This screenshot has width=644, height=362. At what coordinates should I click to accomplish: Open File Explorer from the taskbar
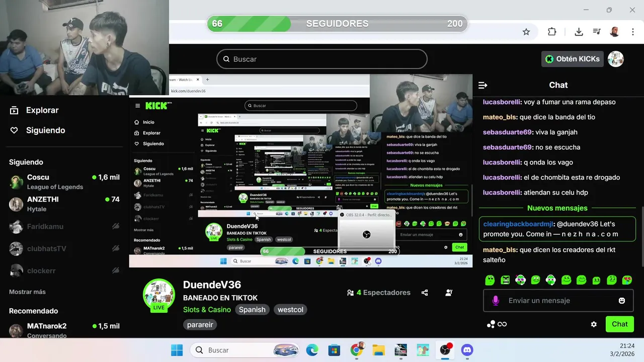[x=378, y=350]
